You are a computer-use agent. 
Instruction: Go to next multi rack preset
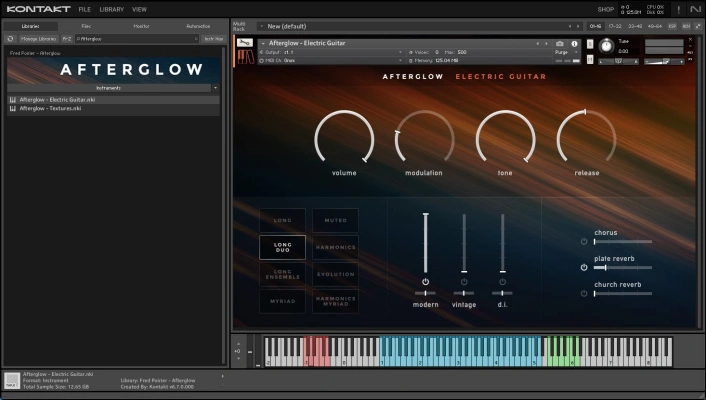578,27
